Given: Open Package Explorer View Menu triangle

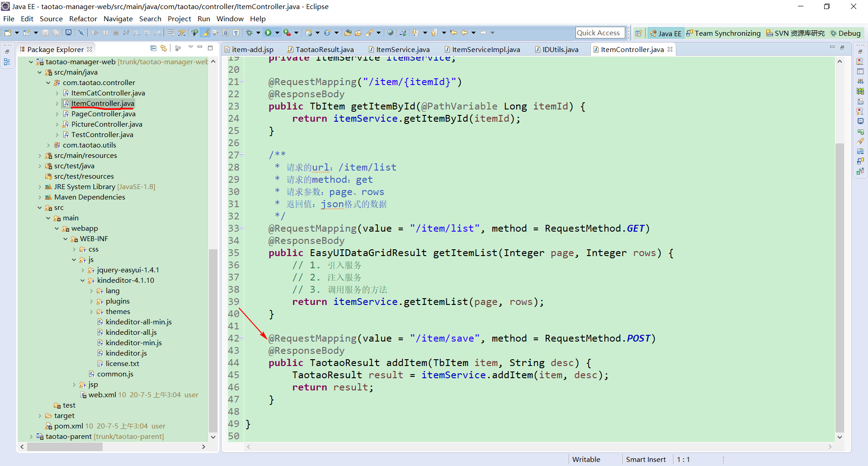Looking at the screenshot, I should coord(191,47).
